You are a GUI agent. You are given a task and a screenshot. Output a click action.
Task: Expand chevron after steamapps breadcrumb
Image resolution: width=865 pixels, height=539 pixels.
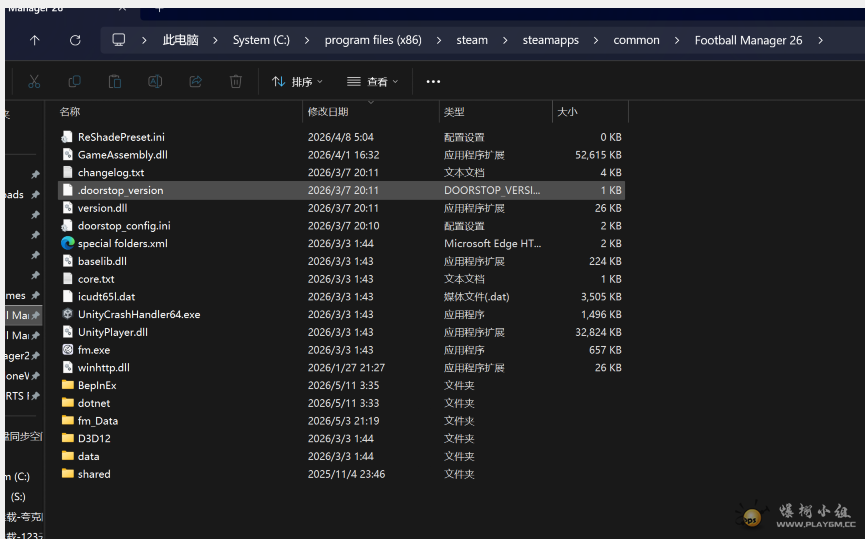[596, 40]
